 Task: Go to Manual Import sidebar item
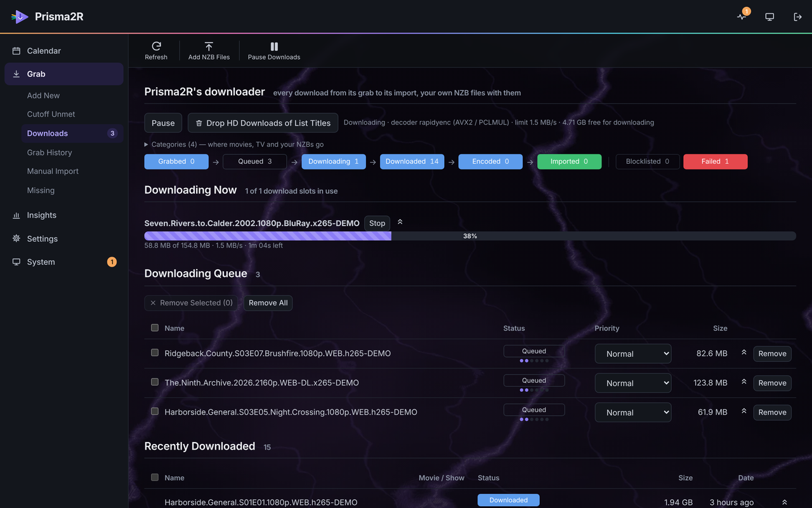pyautogui.click(x=53, y=171)
